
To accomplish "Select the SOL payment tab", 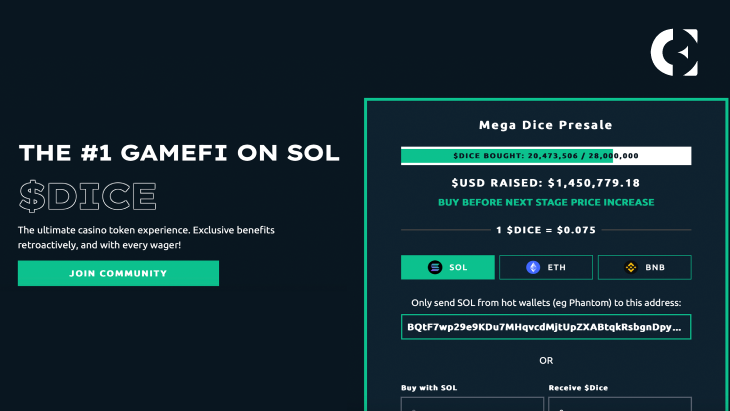I will (x=448, y=267).
